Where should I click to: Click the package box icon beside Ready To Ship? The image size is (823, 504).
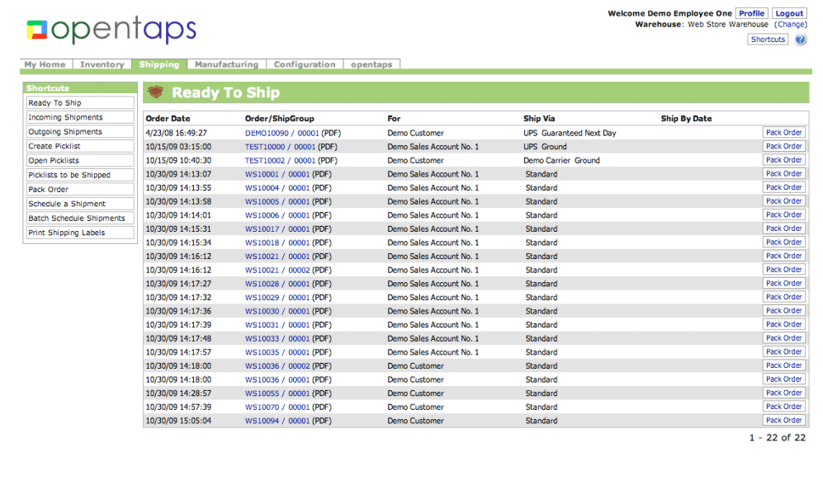click(154, 92)
